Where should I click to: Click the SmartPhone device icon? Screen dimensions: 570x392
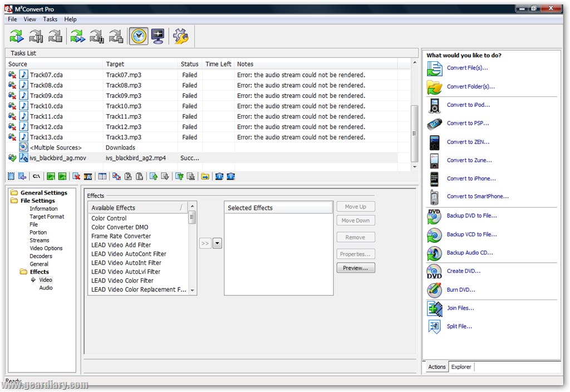(x=434, y=197)
